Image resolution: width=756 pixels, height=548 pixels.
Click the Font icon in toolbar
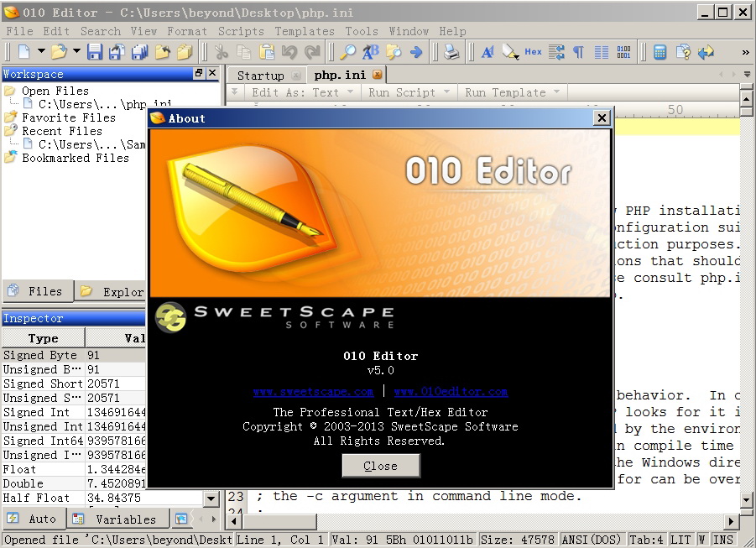click(487, 52)
